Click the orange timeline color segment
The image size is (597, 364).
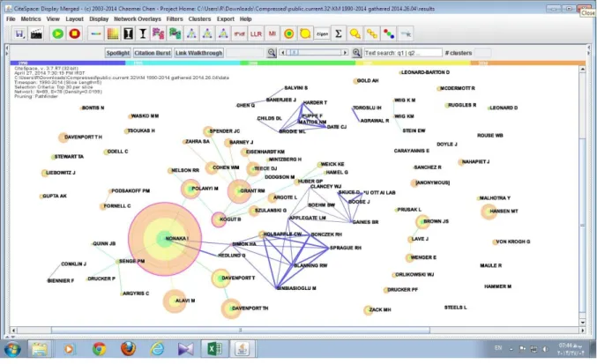tap(528, 63)
